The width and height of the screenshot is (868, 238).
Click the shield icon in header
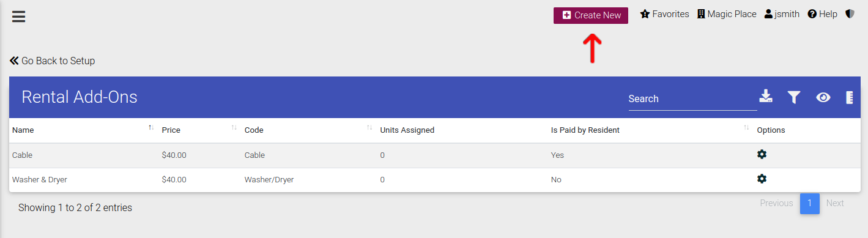click(850, 14)
